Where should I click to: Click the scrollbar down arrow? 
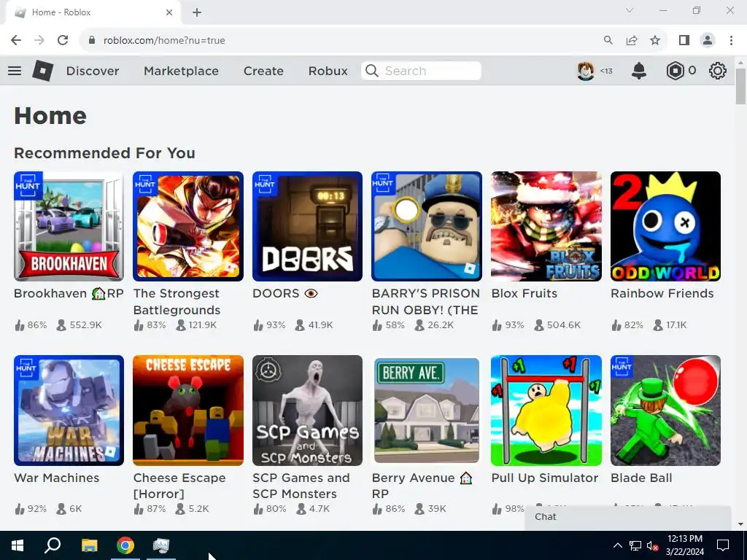pos(740,524)
